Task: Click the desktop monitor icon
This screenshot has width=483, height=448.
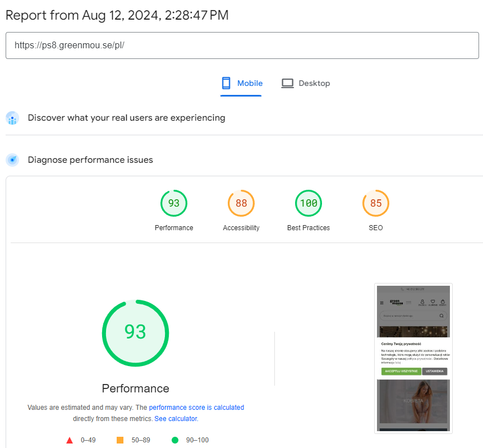Action: click(288, 83)
